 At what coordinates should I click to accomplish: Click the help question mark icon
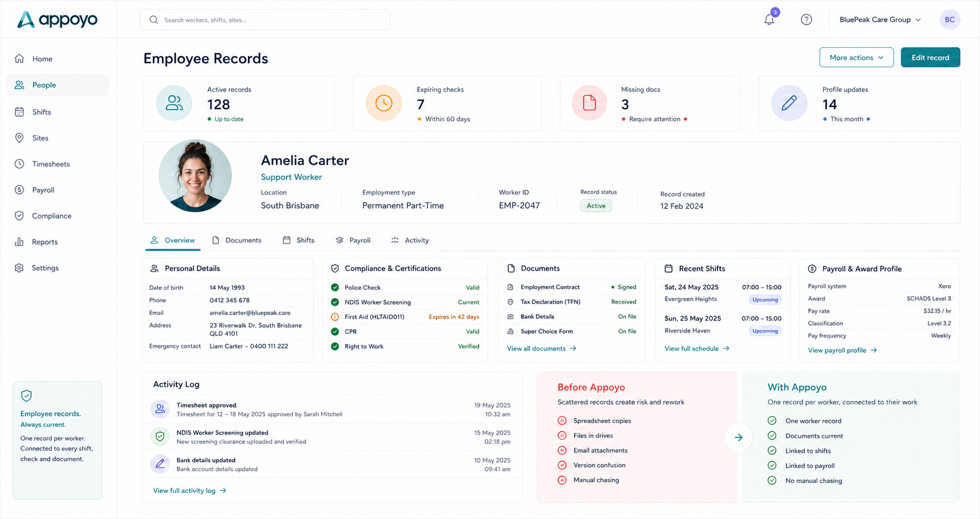click(x=806, y=19)
